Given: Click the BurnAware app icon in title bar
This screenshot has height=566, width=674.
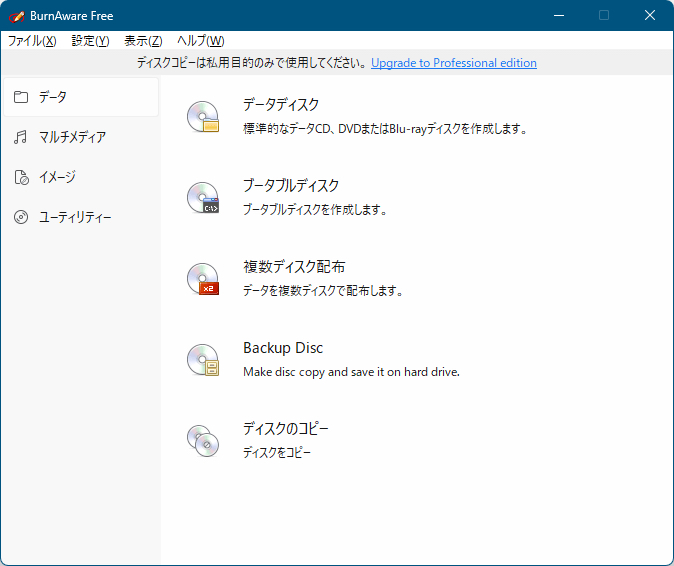Looking at the screenshot, I should [16, 16].
